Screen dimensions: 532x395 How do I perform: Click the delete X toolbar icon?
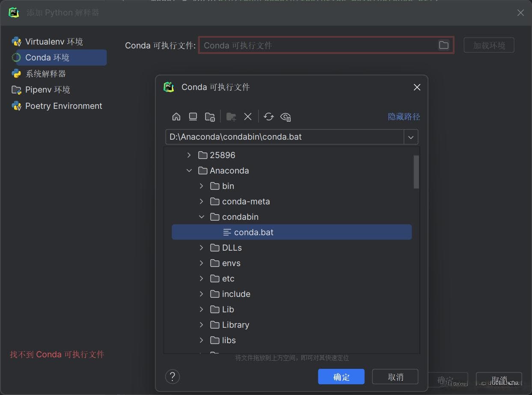pos(248,117)
